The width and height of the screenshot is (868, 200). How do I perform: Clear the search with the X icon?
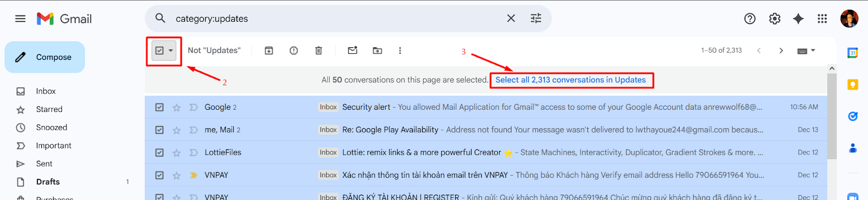tap(511, 18)
